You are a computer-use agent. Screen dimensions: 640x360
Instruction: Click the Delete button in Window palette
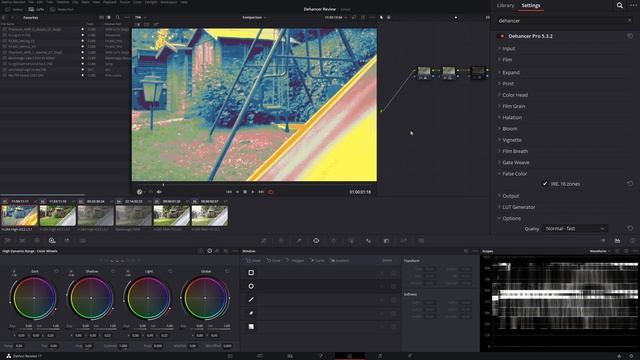387,260
